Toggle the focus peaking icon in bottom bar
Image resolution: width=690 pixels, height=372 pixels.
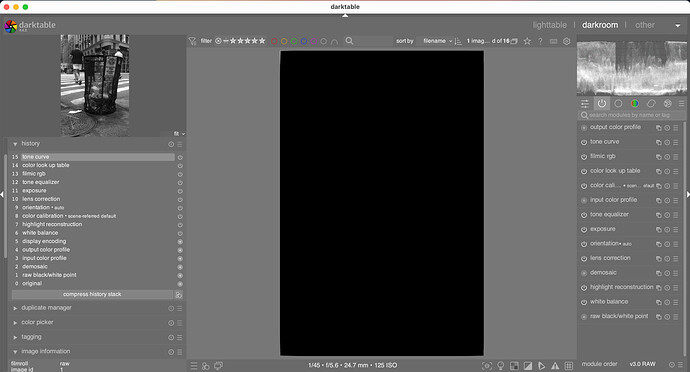(486, 366)
